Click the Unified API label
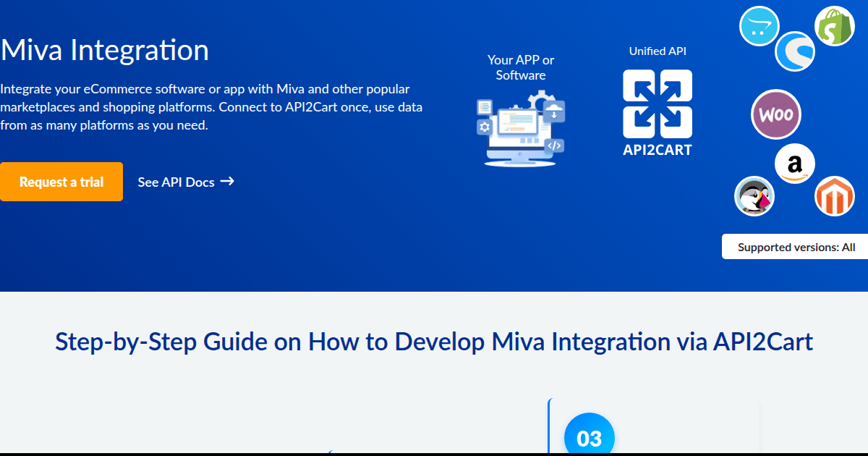The image size is (868, 456). tap(658, 51)
